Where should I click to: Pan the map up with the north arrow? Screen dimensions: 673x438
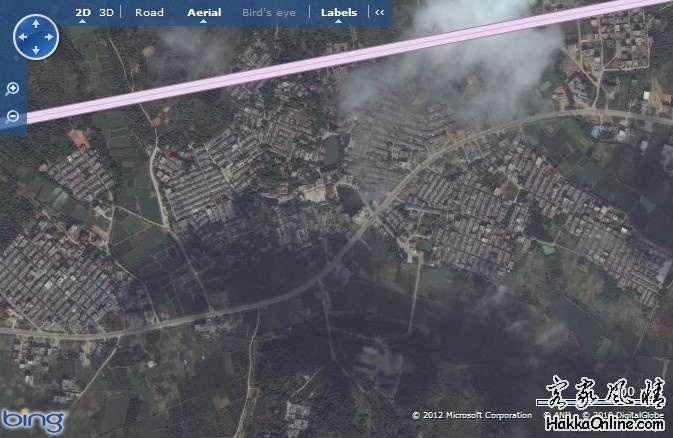click(36, 22)
